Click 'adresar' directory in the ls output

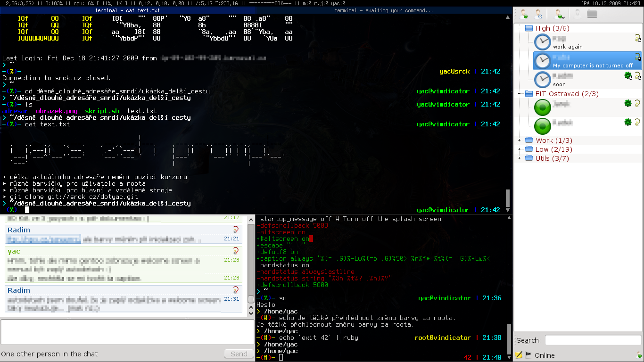click(15, 111)
